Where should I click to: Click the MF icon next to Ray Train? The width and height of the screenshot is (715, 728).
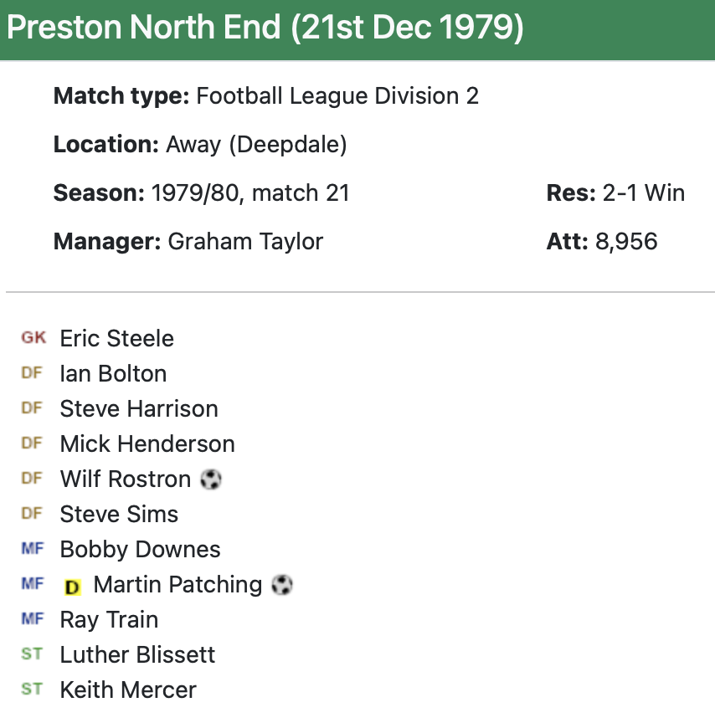32,619
